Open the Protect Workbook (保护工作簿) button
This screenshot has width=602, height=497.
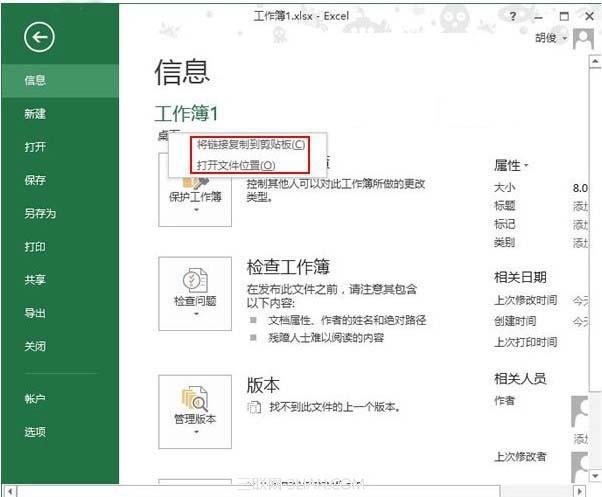(195, 190)
